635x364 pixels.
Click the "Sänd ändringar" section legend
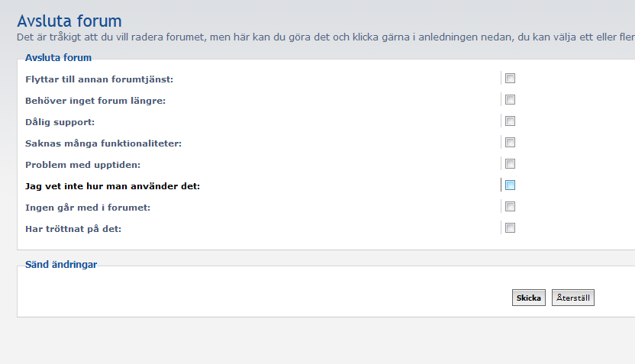pos(61,264)
